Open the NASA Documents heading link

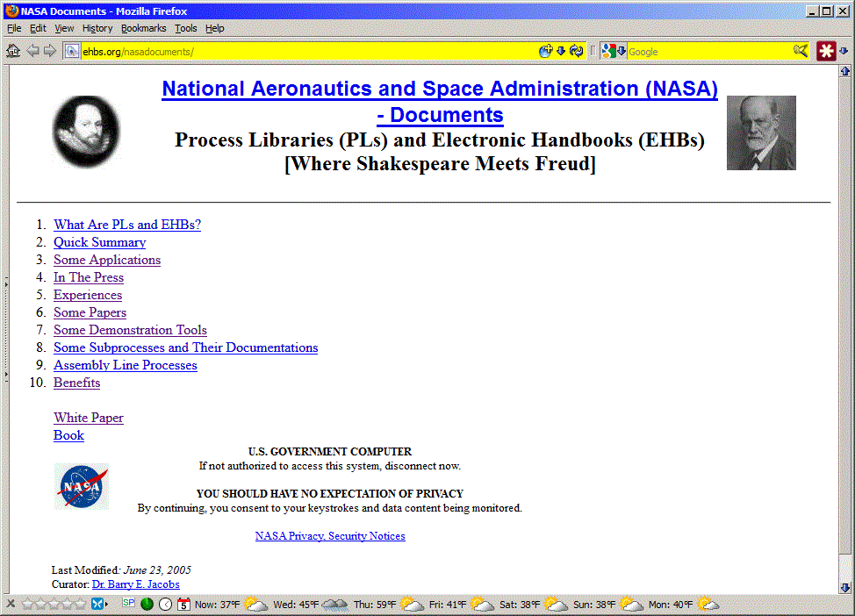point(440,102)
